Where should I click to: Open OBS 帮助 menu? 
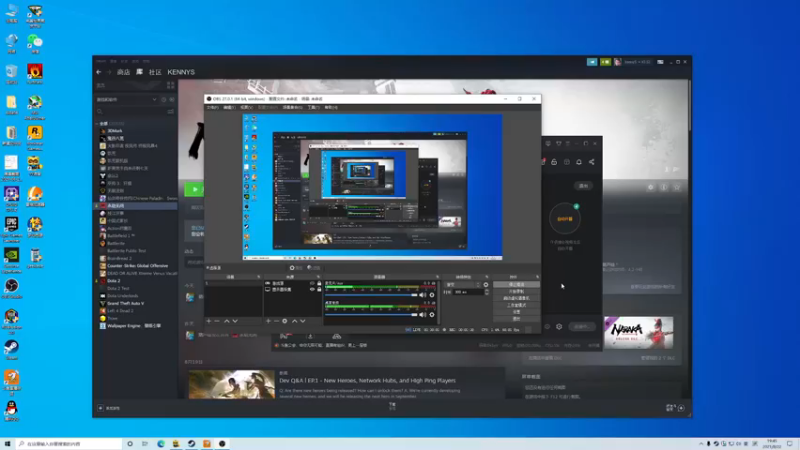coord(331,108)
